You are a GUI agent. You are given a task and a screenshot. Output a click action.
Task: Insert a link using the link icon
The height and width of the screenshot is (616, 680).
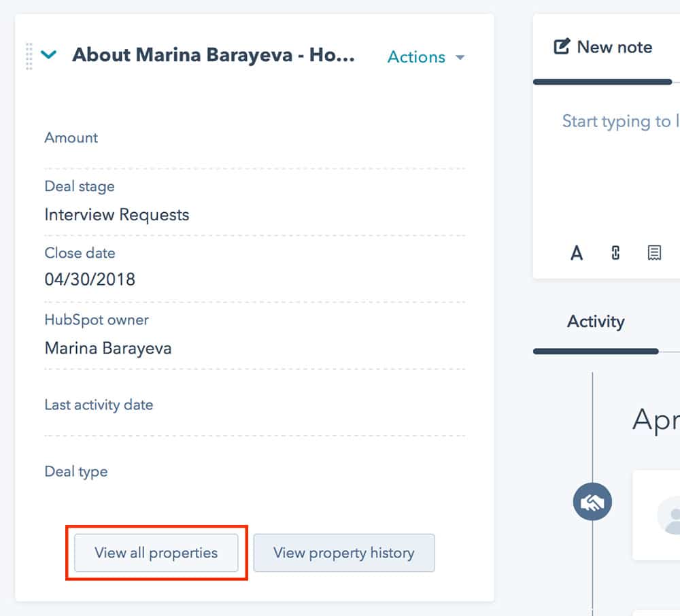pyautogui.click(x=615, y=253)
